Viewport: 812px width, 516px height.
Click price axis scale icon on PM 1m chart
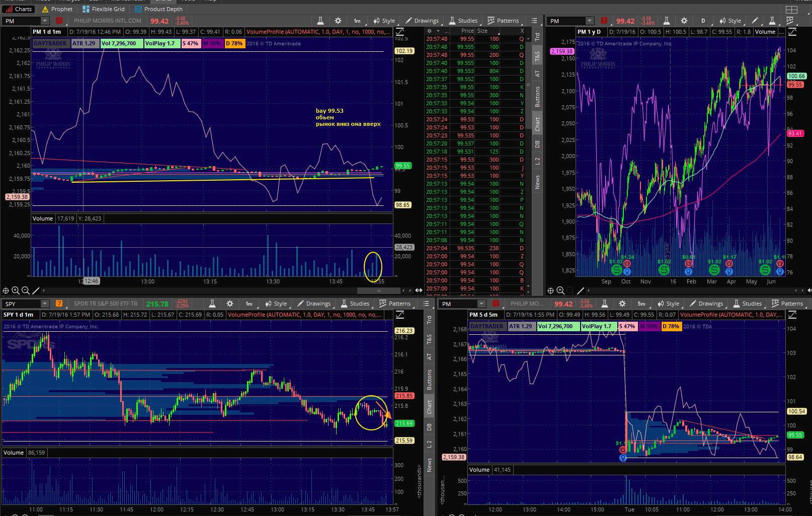[400, 32]
